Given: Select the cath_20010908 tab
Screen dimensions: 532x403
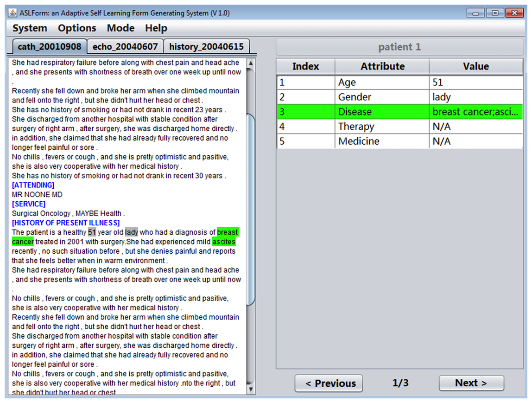Looking at the screenshot, I should pyautogui.click(x=50, y=47).
